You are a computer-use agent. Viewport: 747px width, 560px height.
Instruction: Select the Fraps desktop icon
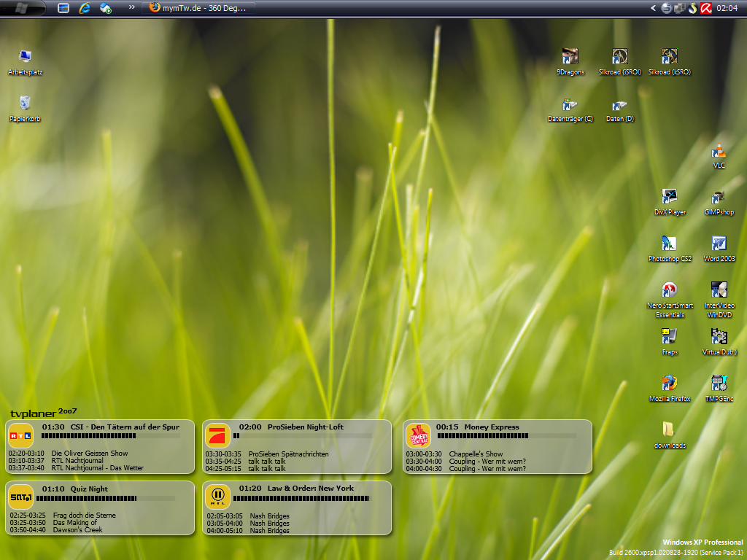[x=669, y=337]
